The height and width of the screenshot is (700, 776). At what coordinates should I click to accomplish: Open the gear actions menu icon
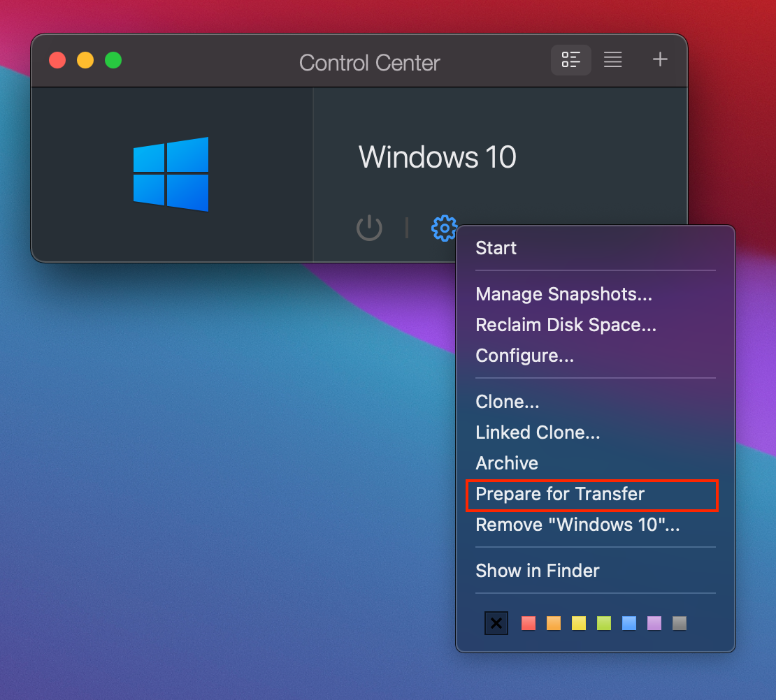pyautogui.click(x=444, y=228)
